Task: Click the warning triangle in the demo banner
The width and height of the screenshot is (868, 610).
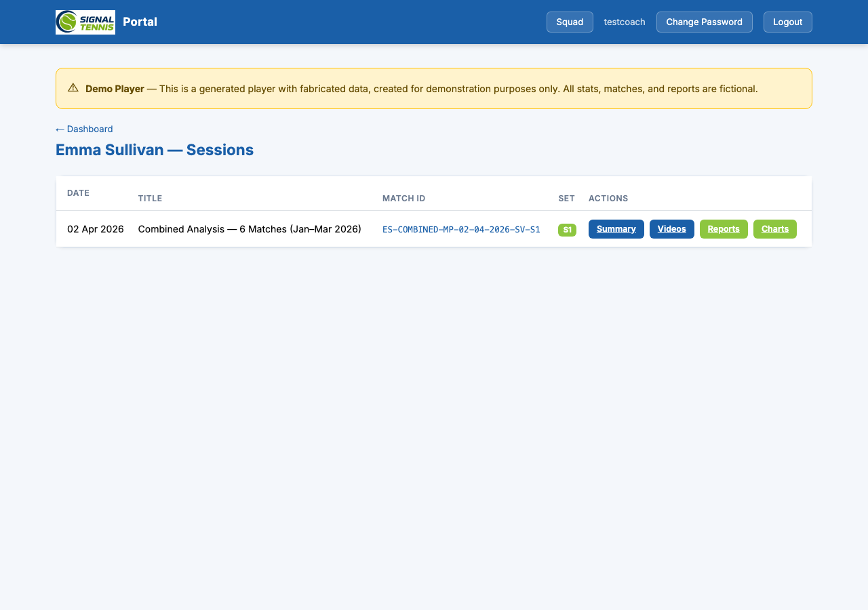Action: pos(73,87)
